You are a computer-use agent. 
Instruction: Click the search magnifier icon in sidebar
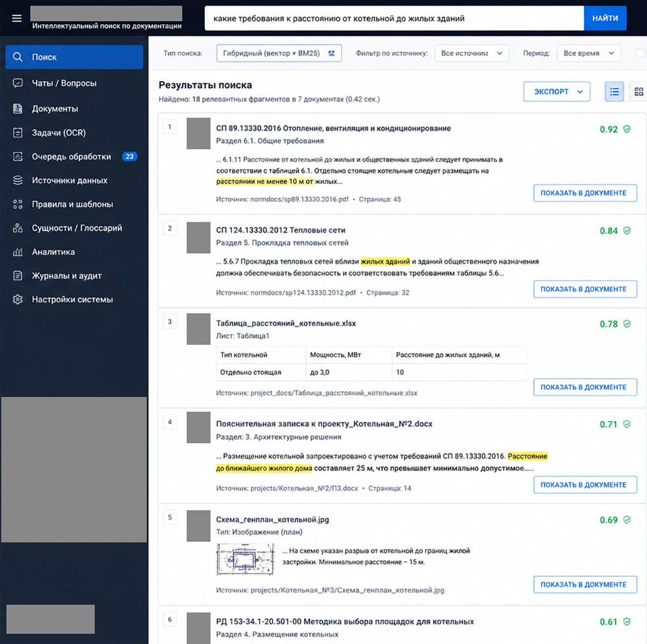[x=18, y=57]
